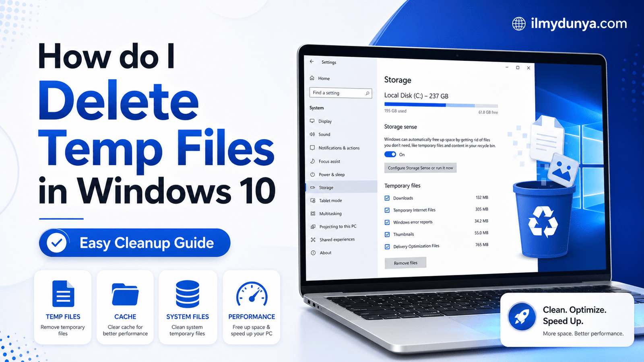This screenshot has height=362, width=644.
Task: Click the search magnifier in Find a setting
Action: [x=367, y=93]
